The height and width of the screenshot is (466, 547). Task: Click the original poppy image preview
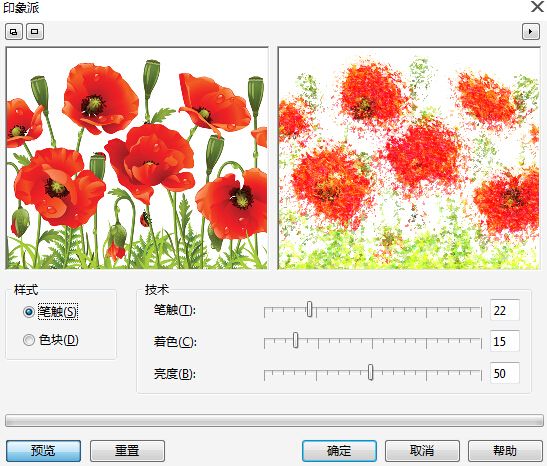click(137, 158)
